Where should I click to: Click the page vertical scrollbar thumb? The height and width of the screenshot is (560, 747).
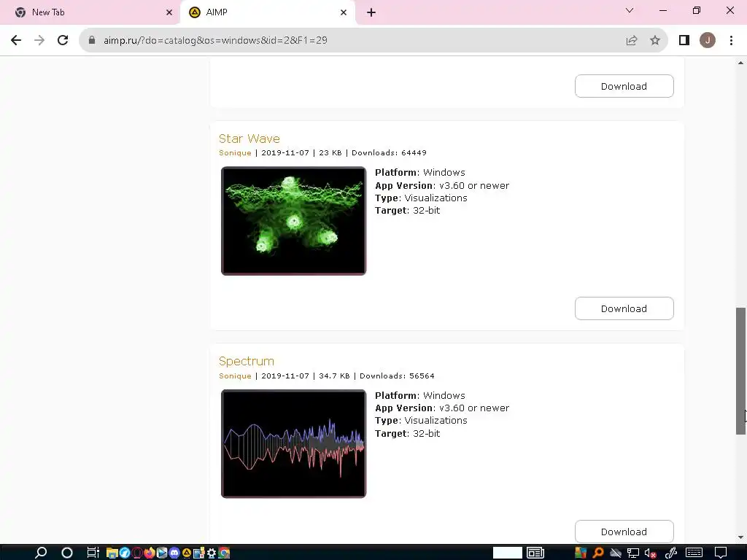pyautogui.click(x=740, y=371)
